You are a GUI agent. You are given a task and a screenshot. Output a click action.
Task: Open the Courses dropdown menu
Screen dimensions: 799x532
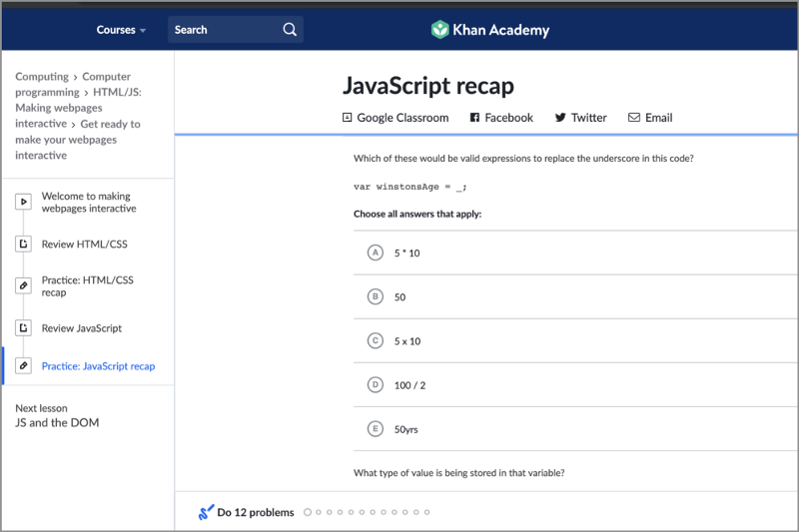pyautogui.click(x=121, y=30)
